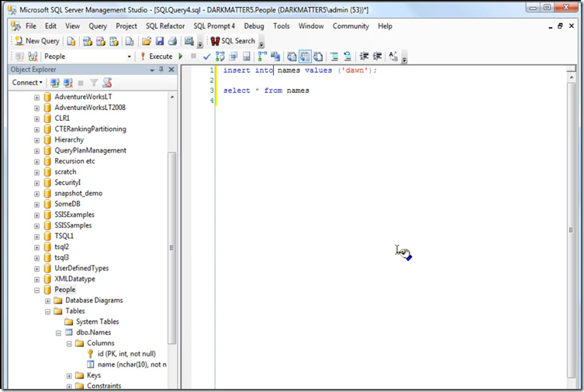The image size is (584, 392).
Task: Execute the current query
Action: click(157, 56)
